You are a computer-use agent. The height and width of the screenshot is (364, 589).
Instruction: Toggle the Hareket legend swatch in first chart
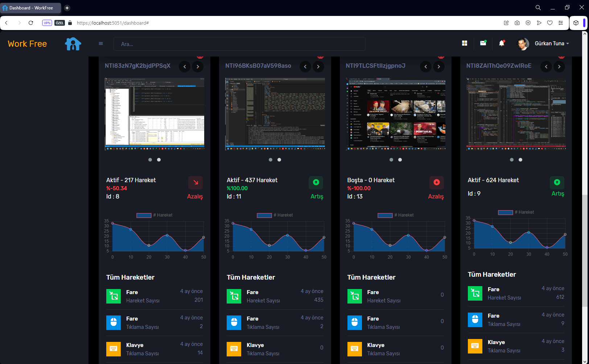(x=144, y=216)
